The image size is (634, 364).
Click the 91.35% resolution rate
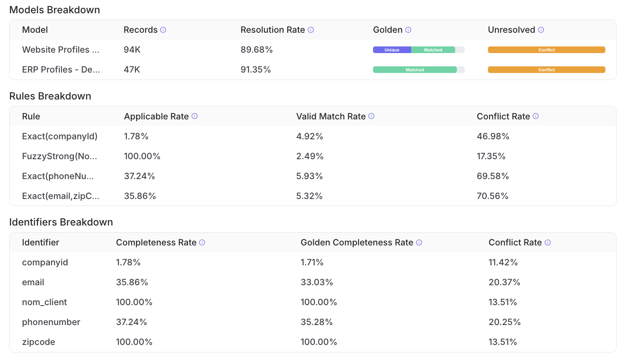tap(256, 70)
